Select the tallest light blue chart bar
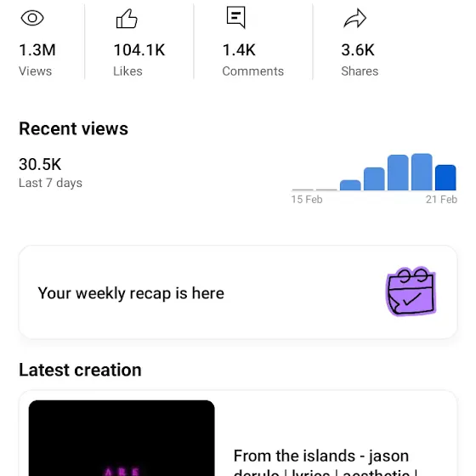The image size is (476, 476). 422,172
